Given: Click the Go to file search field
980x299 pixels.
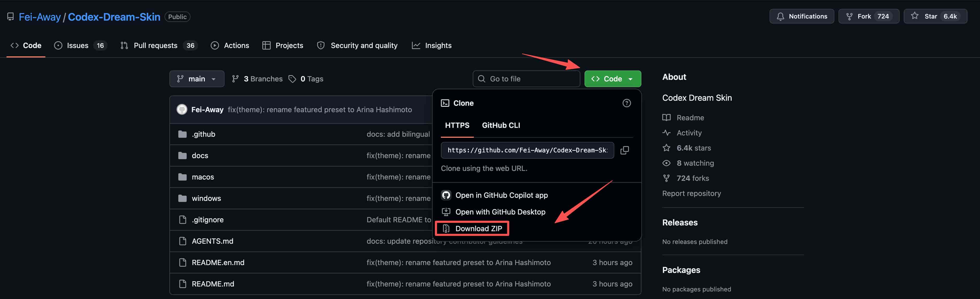Looking at the screenshot, I should [526, 79].
